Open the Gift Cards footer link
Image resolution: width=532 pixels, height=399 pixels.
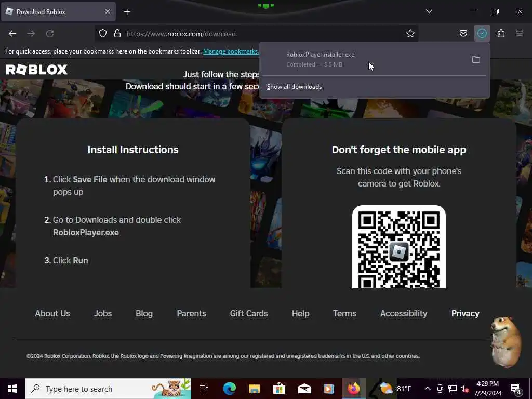pyautogui.click(x=249, y=313)
